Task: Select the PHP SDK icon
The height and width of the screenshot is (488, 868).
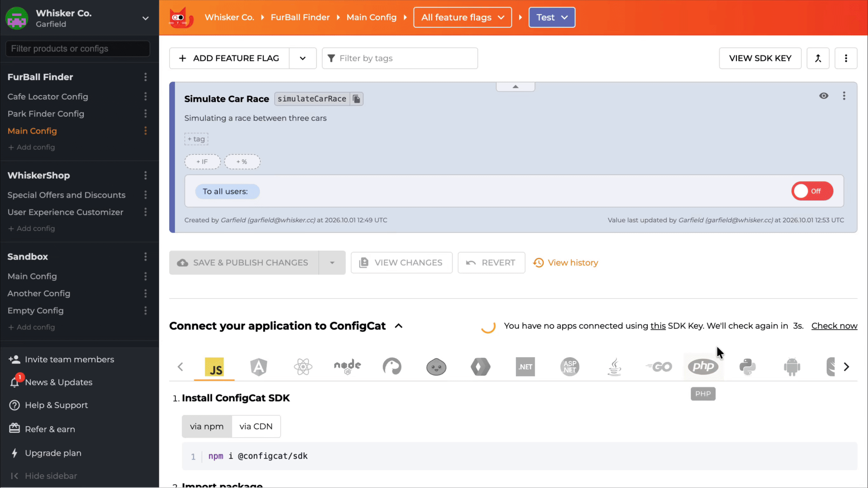Action: click(x=703, y=367)
